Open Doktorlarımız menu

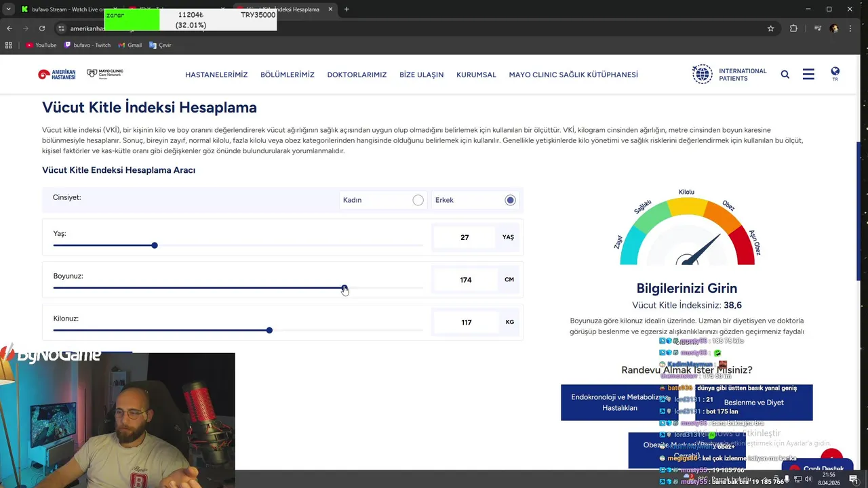pos(357,75)
